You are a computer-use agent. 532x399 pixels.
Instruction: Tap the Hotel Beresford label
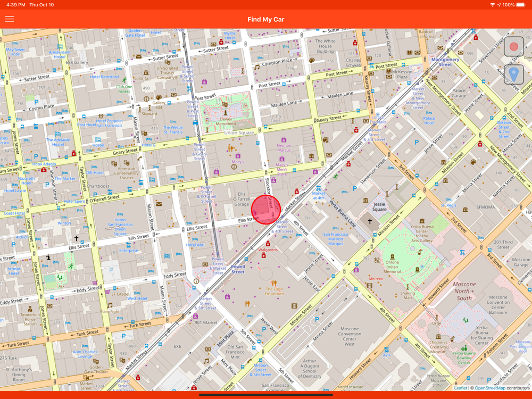104,77
